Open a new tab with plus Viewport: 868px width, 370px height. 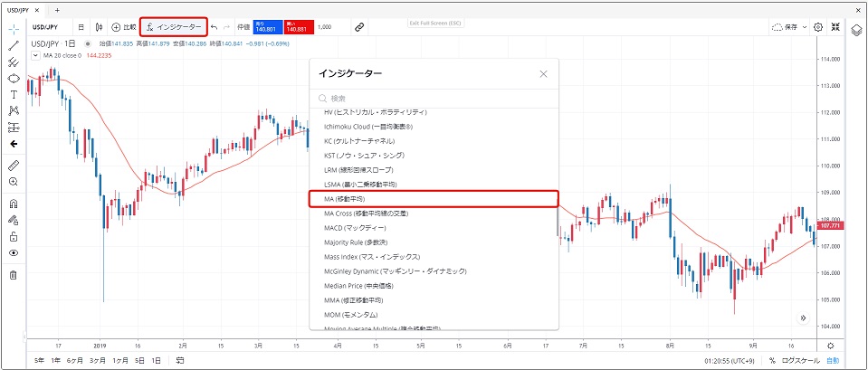point(57,10)
